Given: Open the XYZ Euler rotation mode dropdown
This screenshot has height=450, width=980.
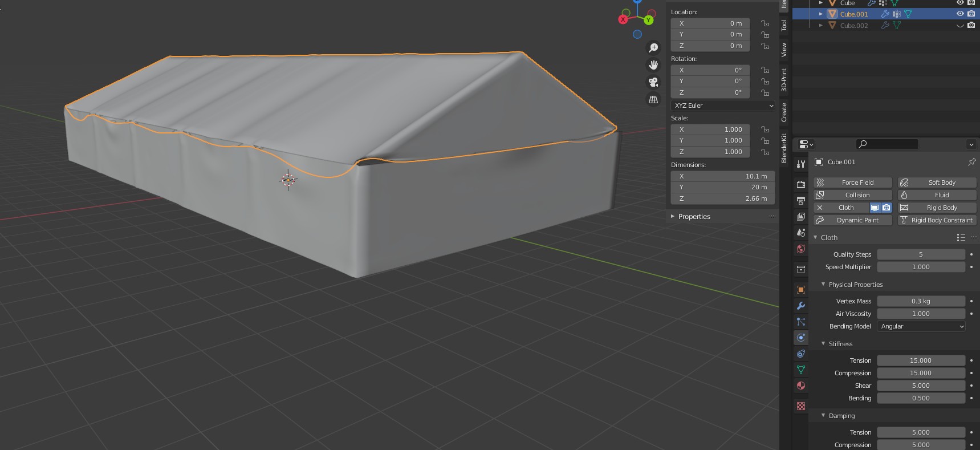Looking at the screenshot, I should coord(723,106).
